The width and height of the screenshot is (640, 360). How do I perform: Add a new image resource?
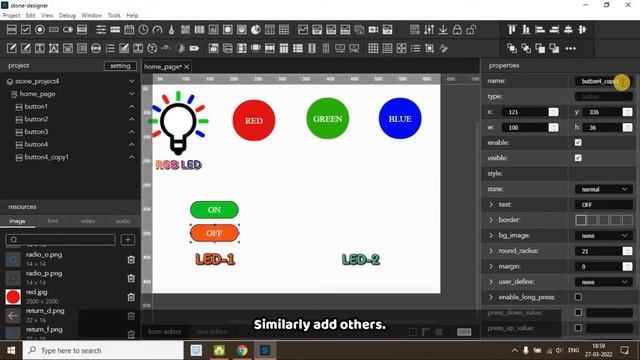(x=128, y=240)
